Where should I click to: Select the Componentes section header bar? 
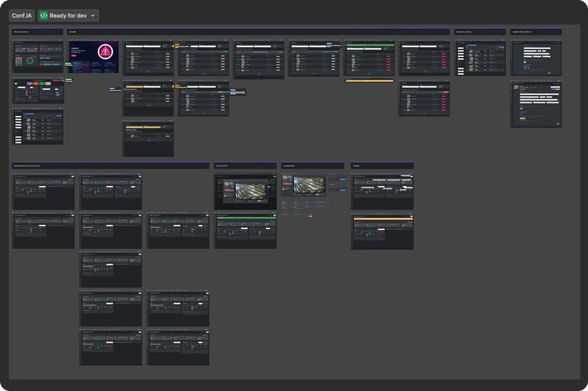312,166
